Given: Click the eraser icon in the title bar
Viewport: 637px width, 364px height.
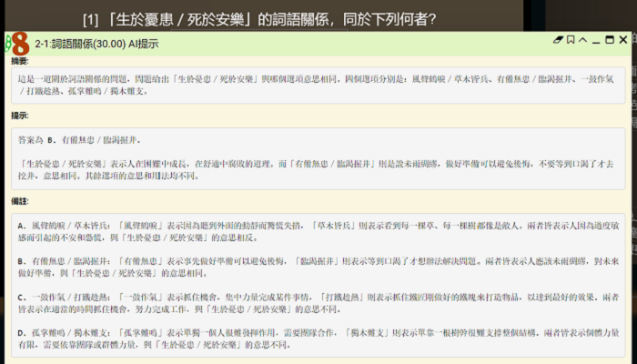Looking at the screenshot, I should tap(558, 41).
